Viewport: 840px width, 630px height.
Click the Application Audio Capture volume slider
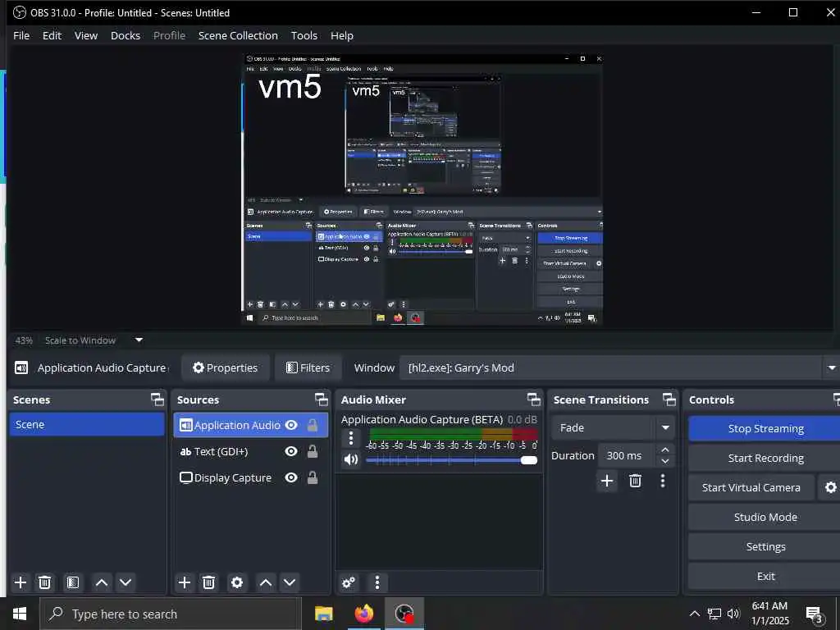(x=452, y=460)
